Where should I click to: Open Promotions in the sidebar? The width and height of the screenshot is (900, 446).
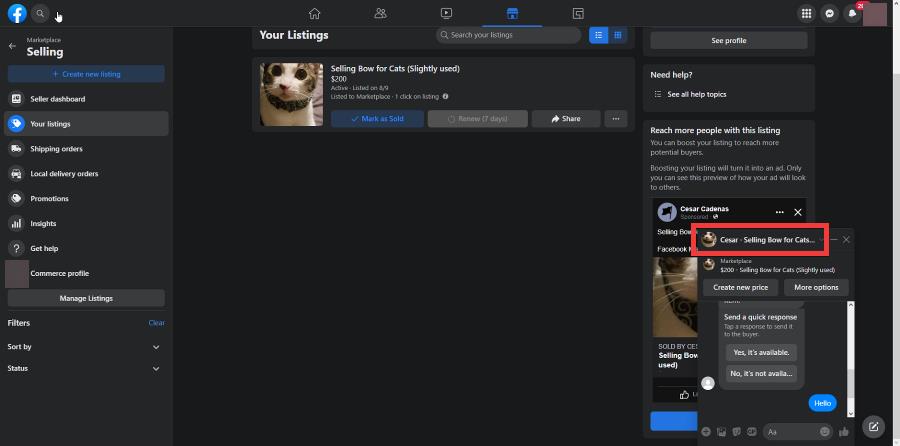86,199
